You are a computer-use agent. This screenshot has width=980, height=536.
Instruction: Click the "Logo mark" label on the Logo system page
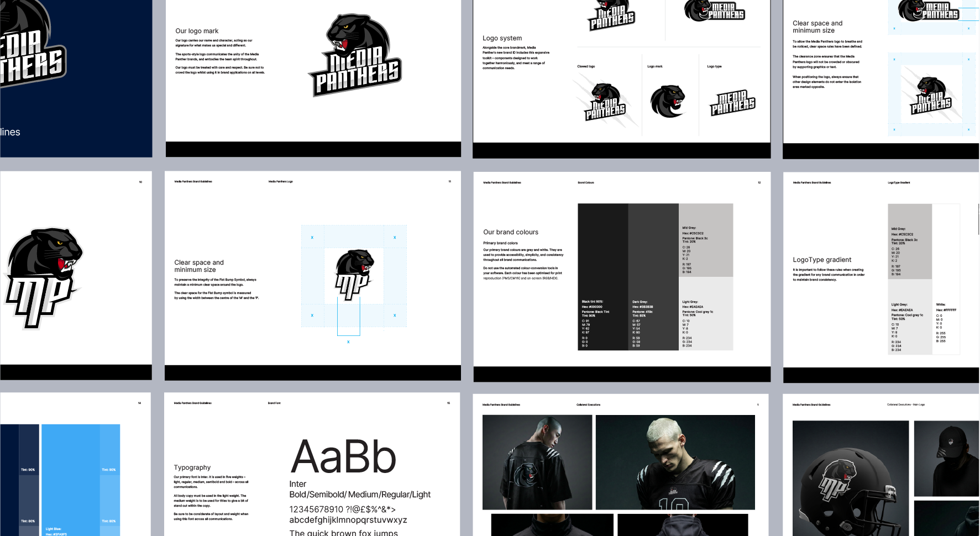655,66
